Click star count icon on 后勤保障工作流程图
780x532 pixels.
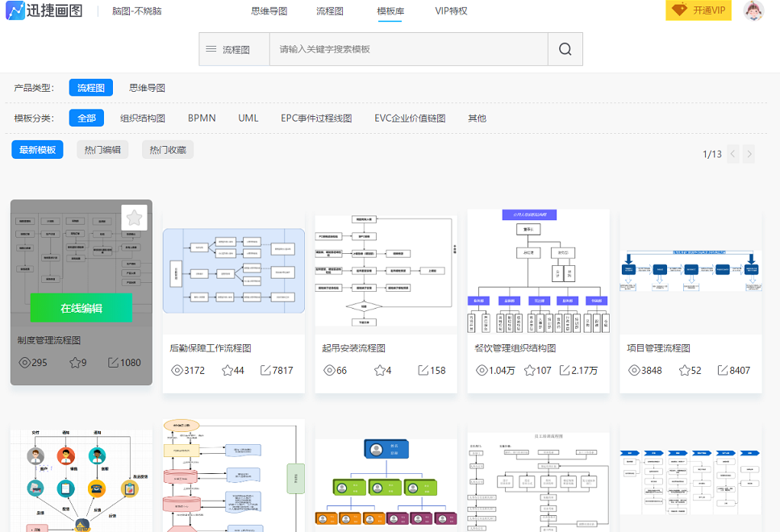tap(227, 371)
